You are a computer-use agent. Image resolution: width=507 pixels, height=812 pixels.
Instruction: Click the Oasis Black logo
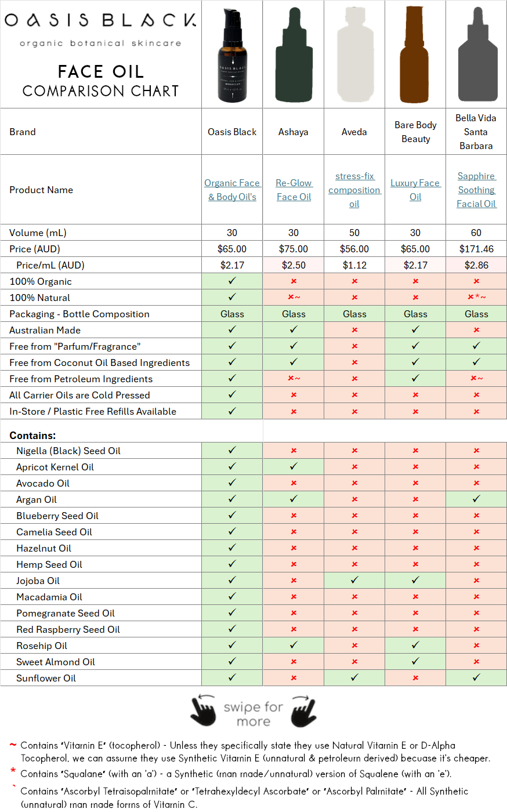point(100,23)
